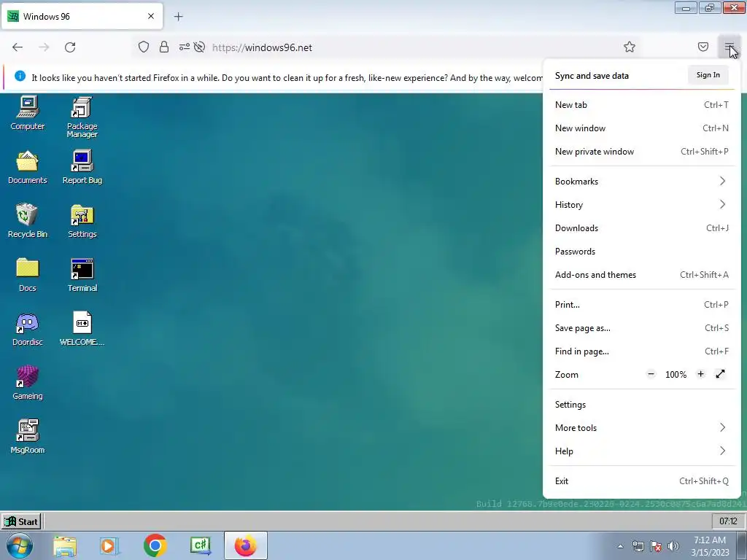Choose Save page as... menu item
The height and width of the screenshot is (560, 747).
tap(642, 328)
